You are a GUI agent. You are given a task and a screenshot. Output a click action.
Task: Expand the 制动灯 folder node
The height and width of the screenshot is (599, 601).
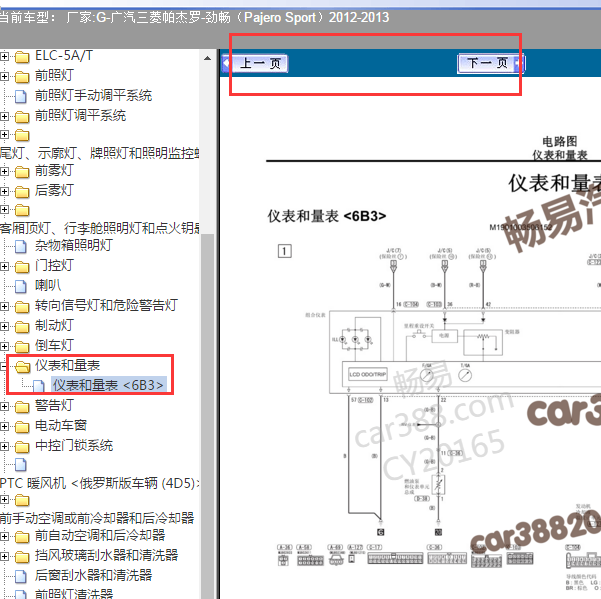click(x=4, y=327)
